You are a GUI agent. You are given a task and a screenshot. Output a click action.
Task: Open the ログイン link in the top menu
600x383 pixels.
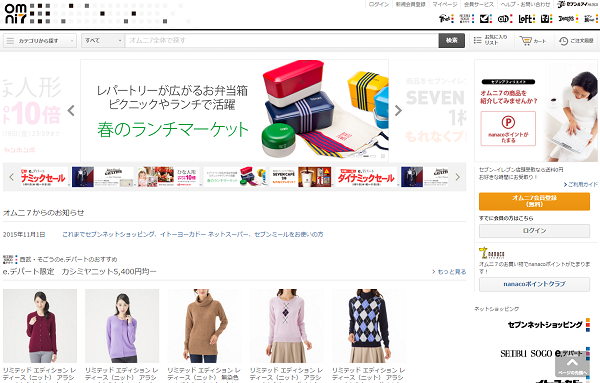click(x=379, y=4)
